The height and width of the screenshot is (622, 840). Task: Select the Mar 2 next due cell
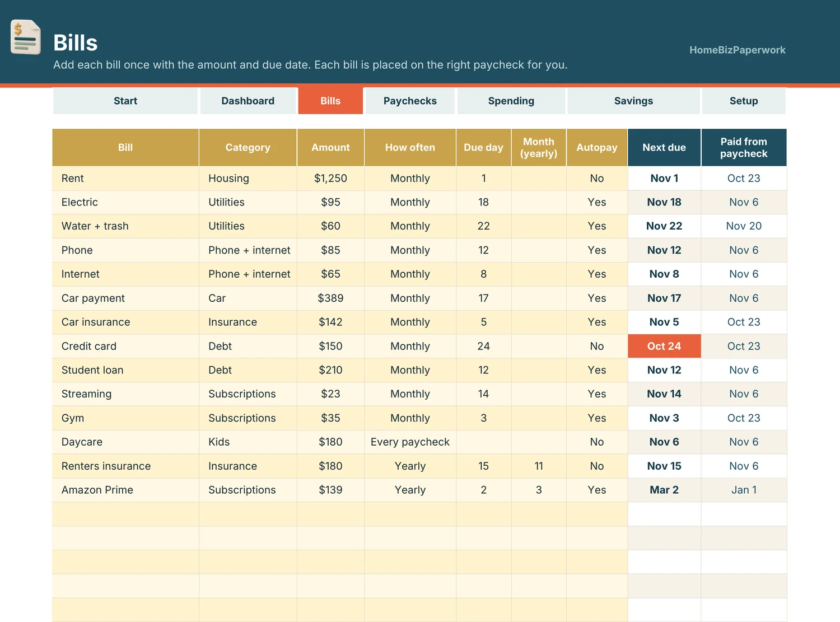(x=664, y=490)
